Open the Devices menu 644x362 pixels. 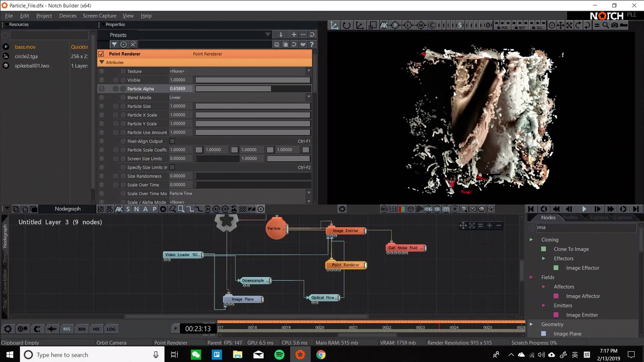point(68,16)
